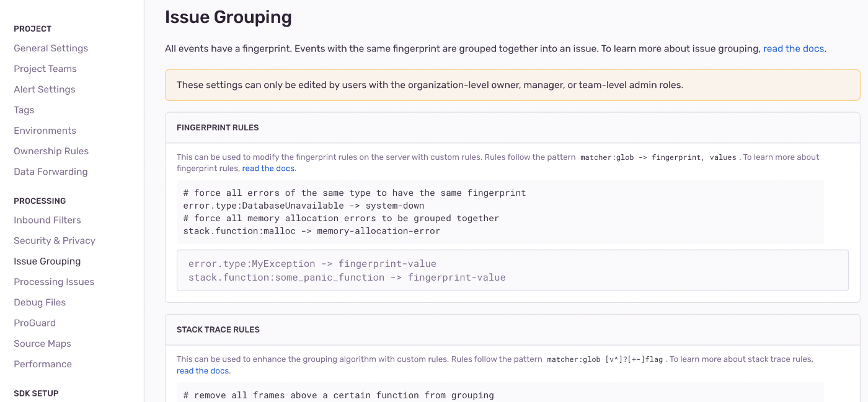Screen dimensions: 868x402
Task: Open Performance settings page
Action: [x=43, y=364]
